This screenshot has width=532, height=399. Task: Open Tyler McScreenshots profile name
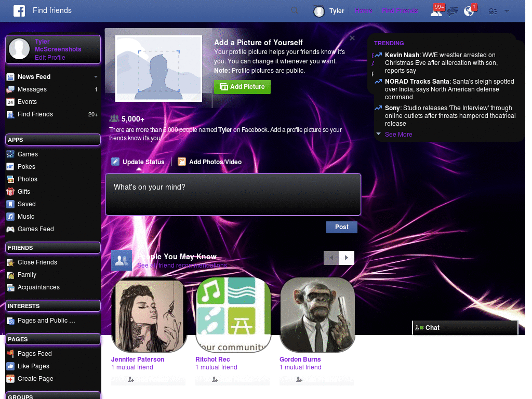tap(58, 45)
